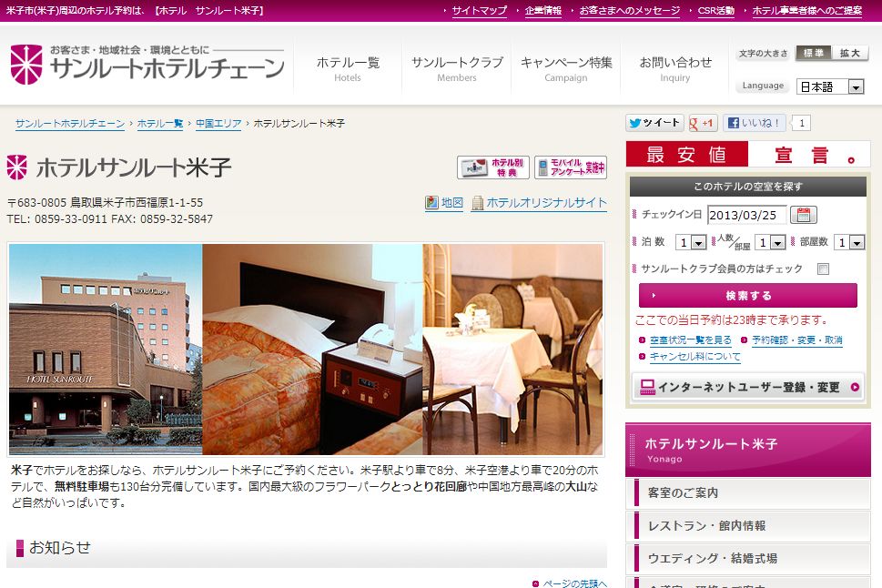Click the restaurant dining table photo
The image size is (882, 588).
[512, 349]
